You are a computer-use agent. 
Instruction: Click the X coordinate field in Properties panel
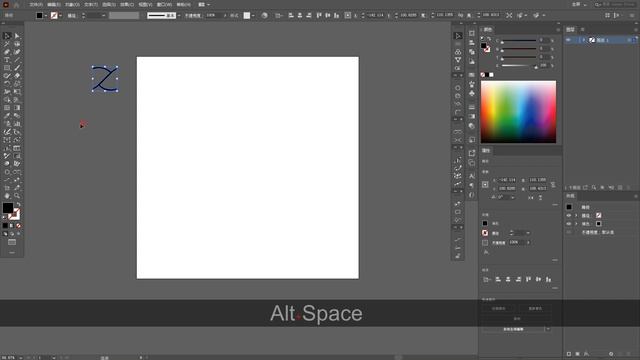(507, 180)
